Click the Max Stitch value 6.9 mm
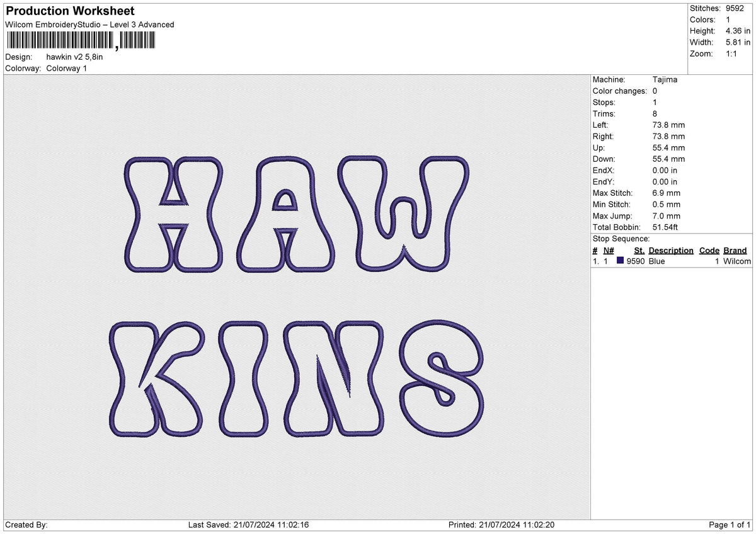 (x=667, y=193)
